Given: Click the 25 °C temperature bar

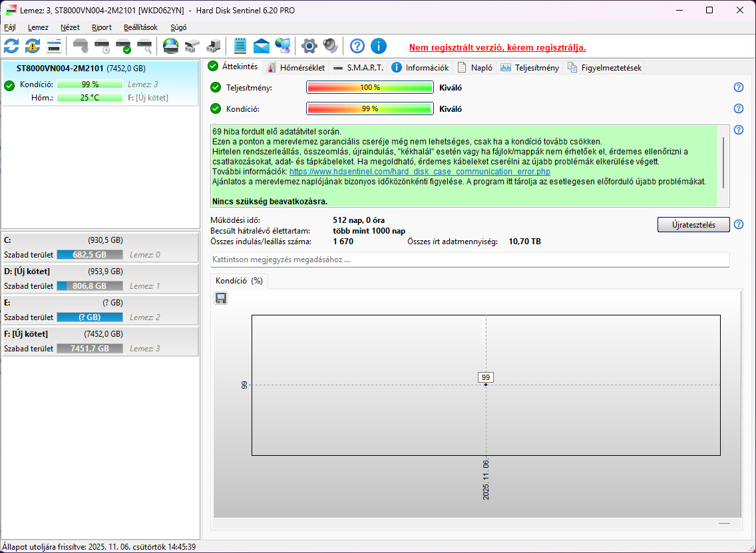Looking at the screenshot, I should click(90, 98).
